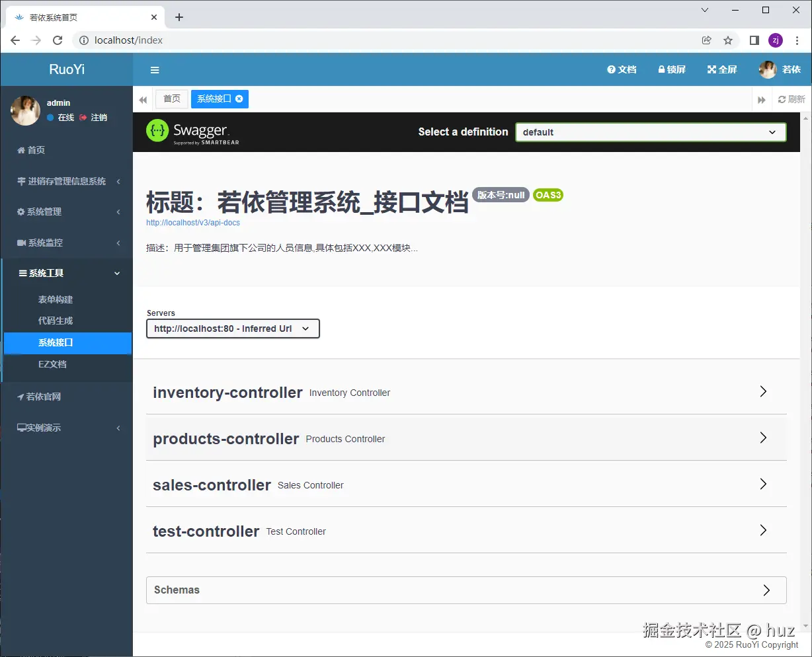812x657 pixels.
Task: Expand the 系统管理 sidebar menu
Action: tap(66, 212)
